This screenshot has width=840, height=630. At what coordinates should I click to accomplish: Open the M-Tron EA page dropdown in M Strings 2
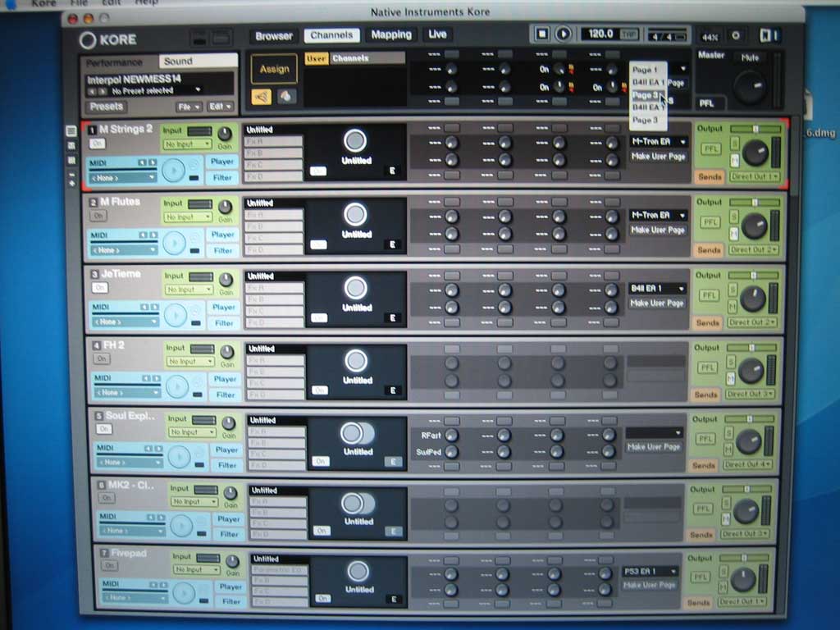(x=658, y=141)
